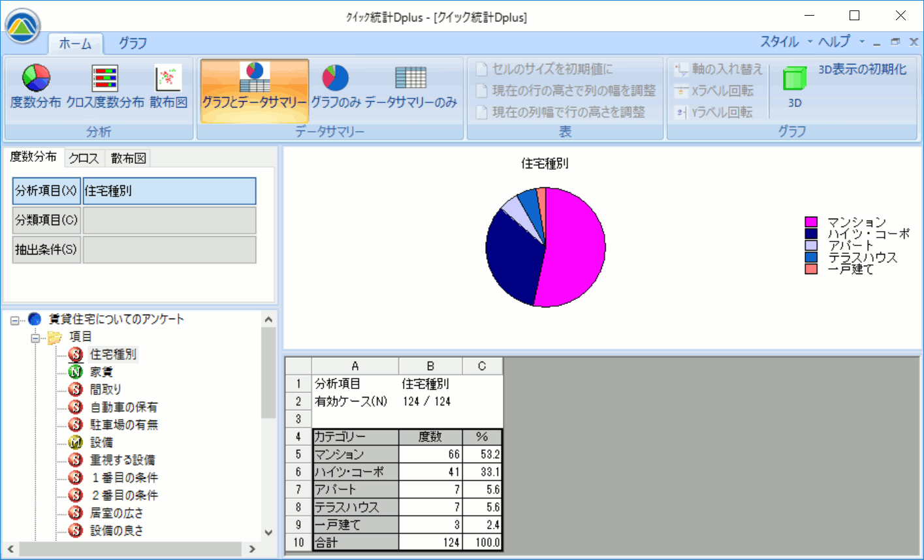
Task: Open the ヘルプ dropdown menu
Action: 842,42
